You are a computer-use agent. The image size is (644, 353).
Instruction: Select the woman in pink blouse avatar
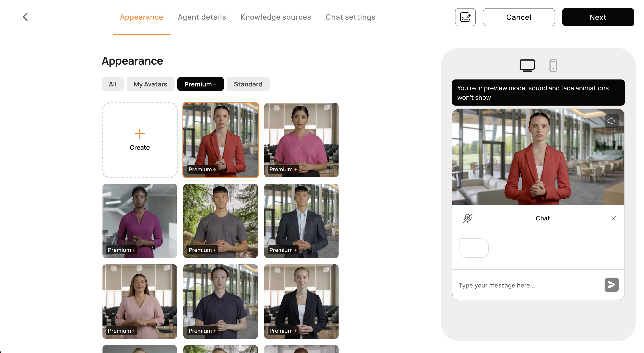301,140
